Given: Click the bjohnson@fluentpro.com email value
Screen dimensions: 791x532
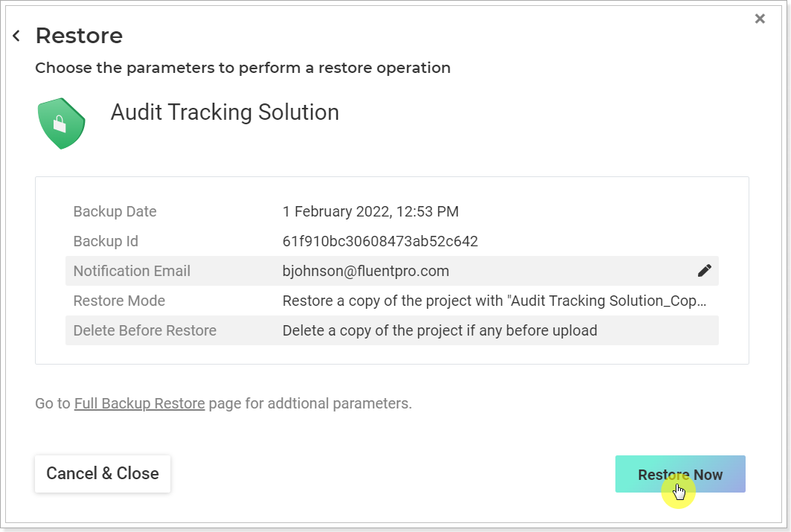Looking at the screenshot, I should point(365,271).
